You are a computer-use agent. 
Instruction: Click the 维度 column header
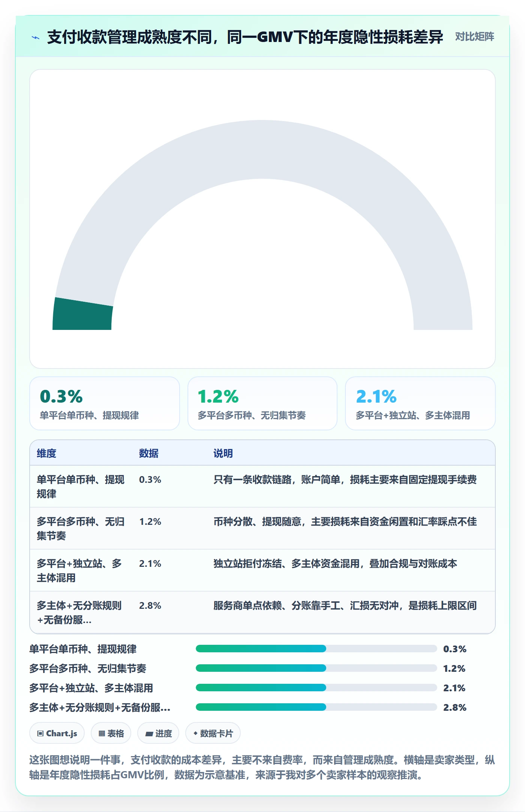click(x=46, y=453)
